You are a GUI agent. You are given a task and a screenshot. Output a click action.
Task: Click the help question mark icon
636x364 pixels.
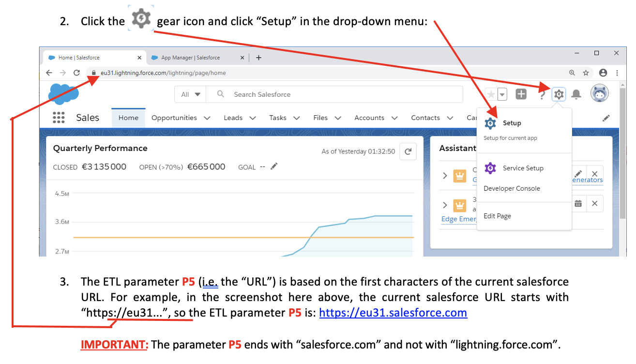tap(543, 95)
